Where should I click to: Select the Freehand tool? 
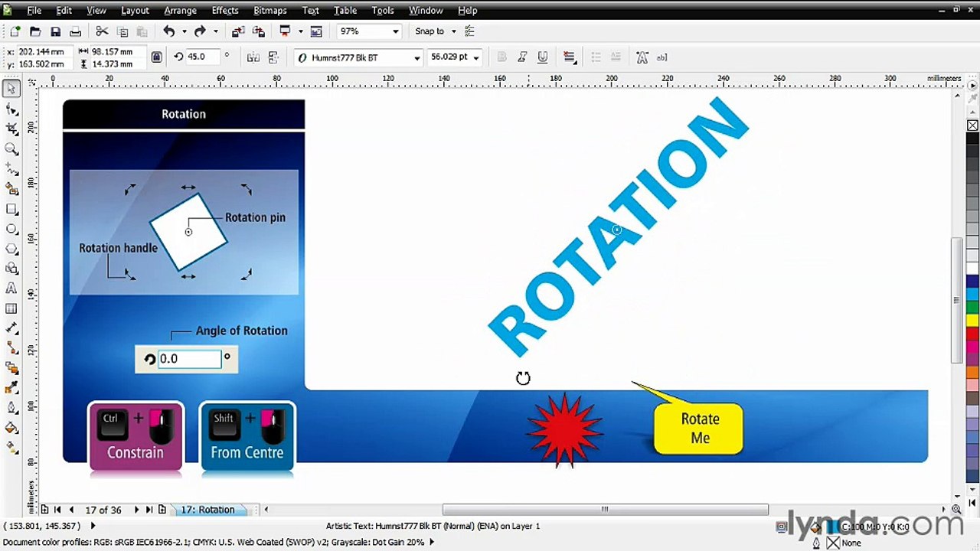point(11,169)
